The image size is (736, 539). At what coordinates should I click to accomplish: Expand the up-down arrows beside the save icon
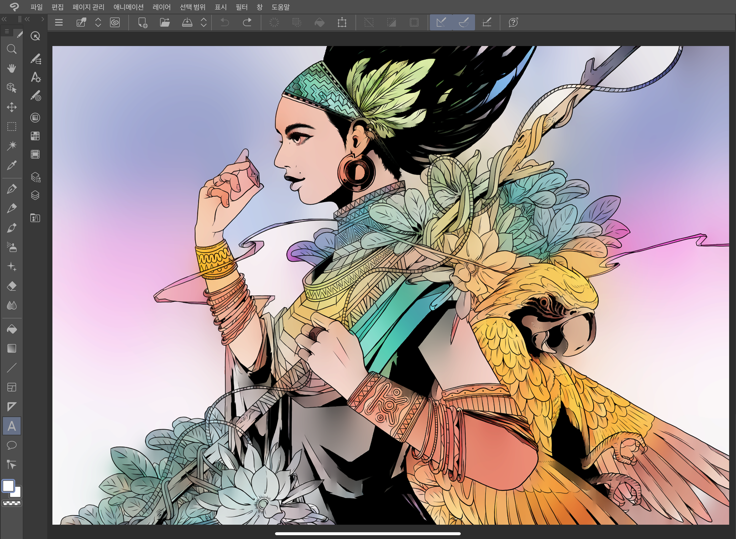click(204, 23)
